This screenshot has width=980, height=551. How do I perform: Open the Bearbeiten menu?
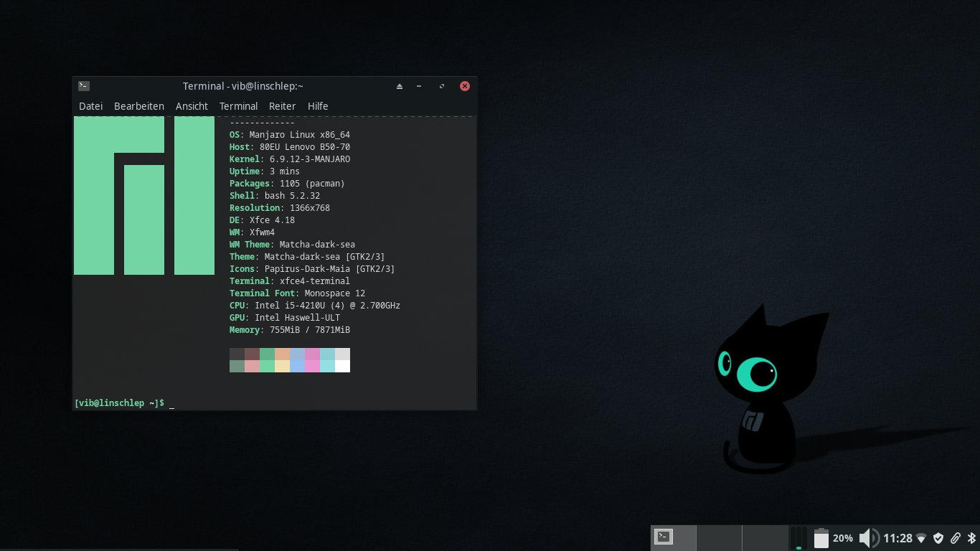point(139,106)
